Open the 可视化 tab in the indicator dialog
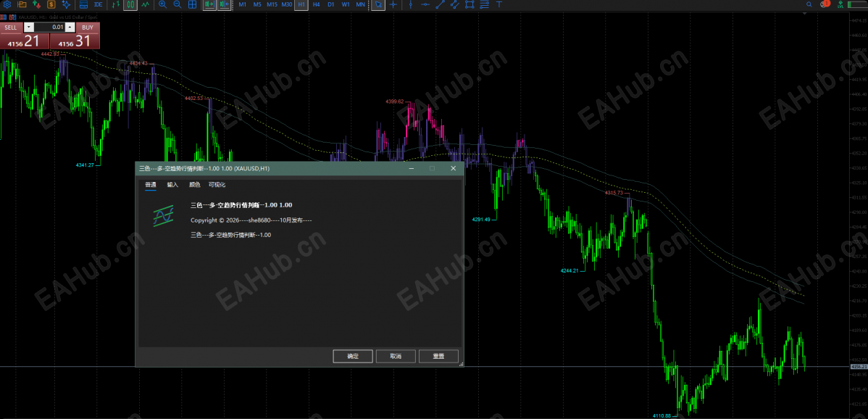 (x=217, y=185)
